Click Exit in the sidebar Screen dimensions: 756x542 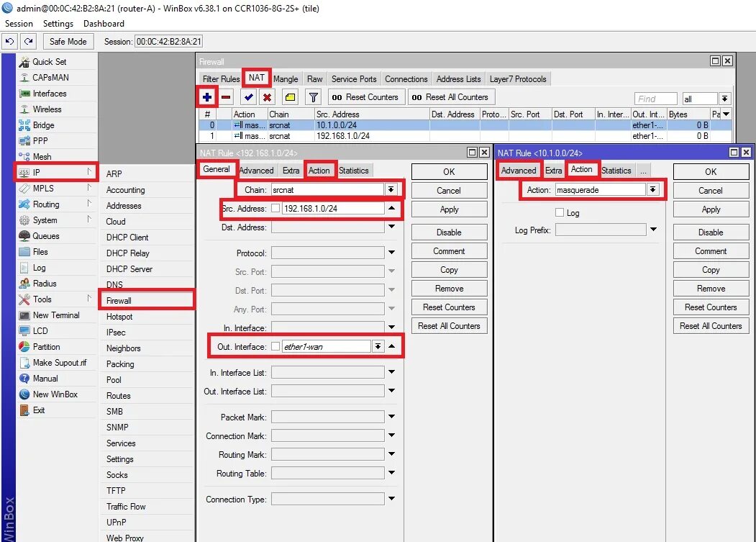(x=39, y=410)
